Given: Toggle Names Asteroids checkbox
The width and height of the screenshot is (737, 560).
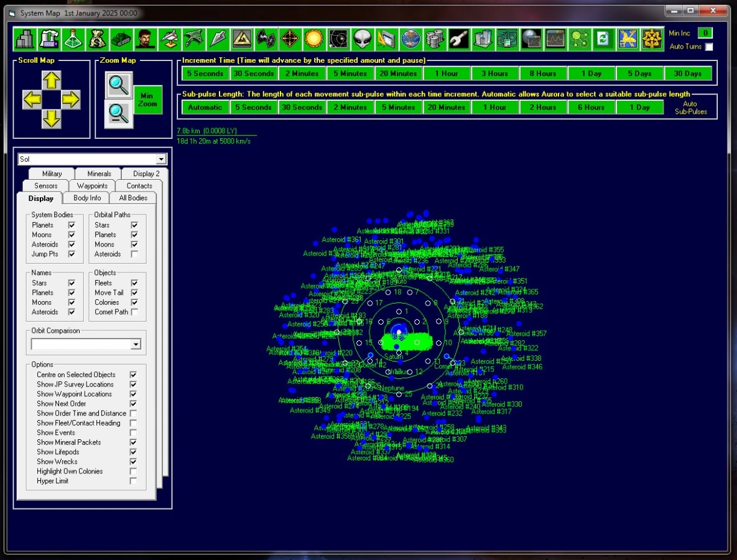Looking at the screenshot, I should tap(72, 312).
